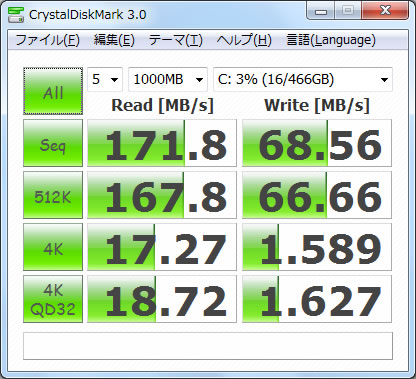Close the CrystalDiskMark window

[x=385, y=11]
